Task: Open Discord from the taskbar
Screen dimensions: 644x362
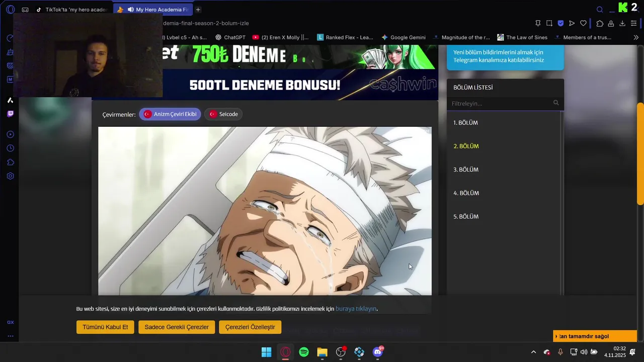Action: tap(378, 352)
